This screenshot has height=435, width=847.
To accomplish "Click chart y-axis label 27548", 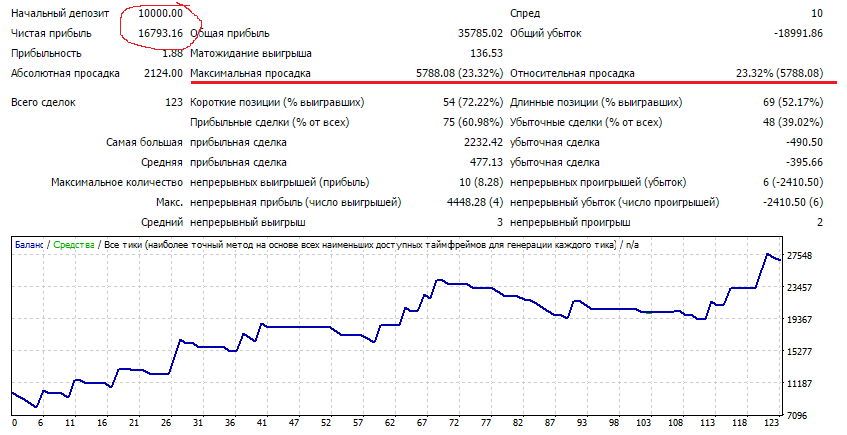I will [800, 255].
